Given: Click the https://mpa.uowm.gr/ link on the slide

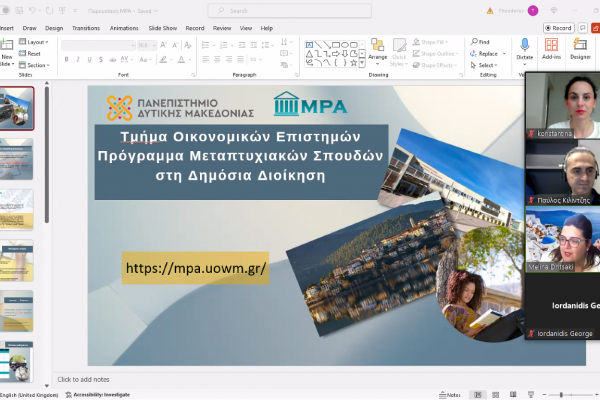Looking at the screenshot, I should click(196, 268).
